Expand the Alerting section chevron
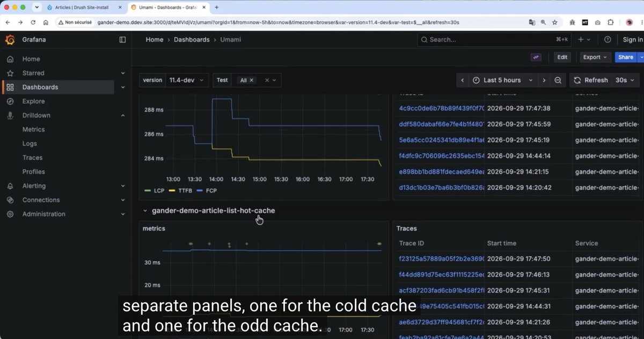The image size is (644, 339). click(x=122, y=186)
